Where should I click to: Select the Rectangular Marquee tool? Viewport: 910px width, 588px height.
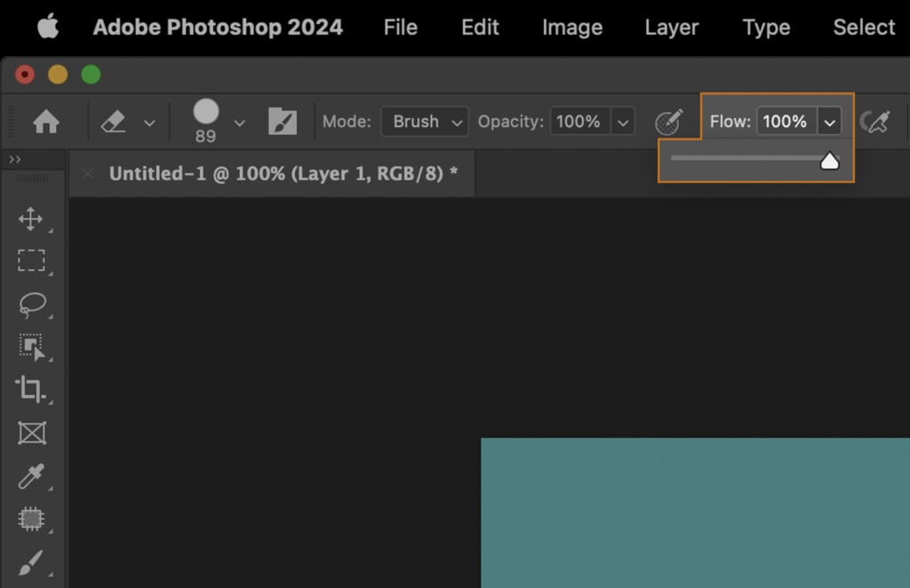33,260
